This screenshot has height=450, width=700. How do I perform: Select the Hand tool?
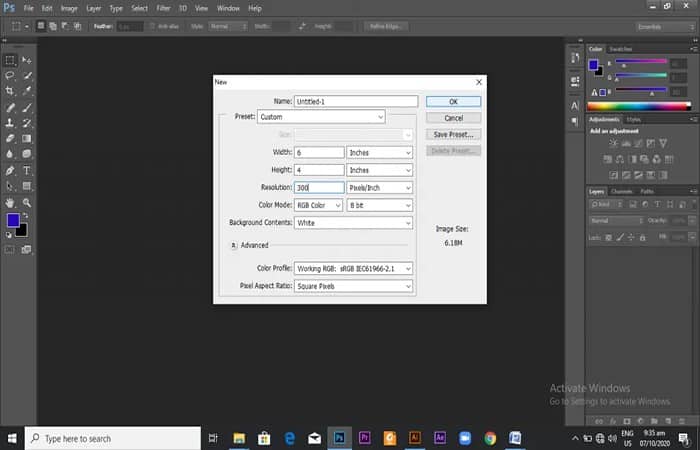tap(10, 203)
